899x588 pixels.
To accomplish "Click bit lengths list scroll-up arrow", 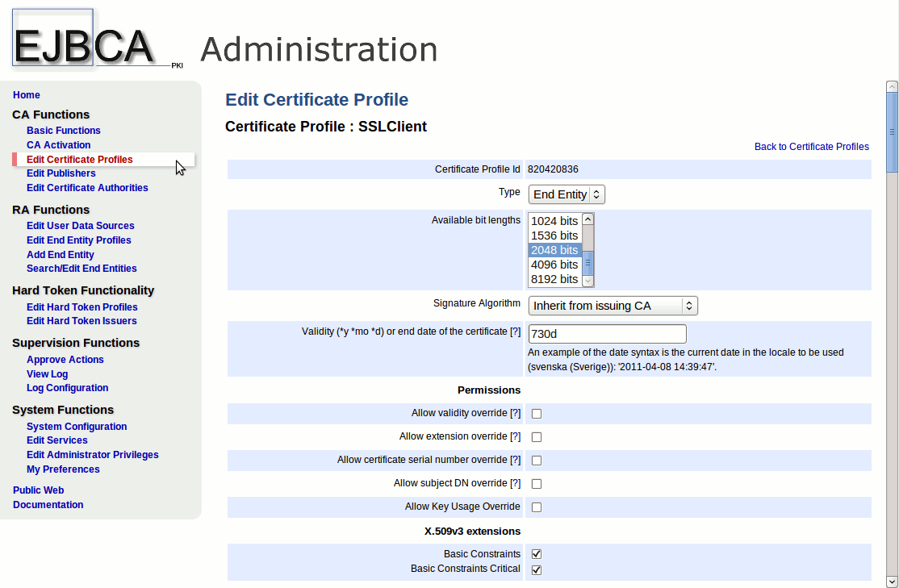I will 587,219.
